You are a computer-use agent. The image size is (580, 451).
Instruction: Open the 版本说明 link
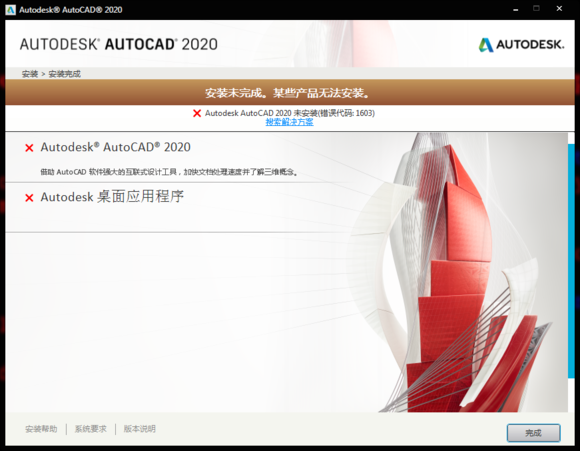tap(139, 429)
